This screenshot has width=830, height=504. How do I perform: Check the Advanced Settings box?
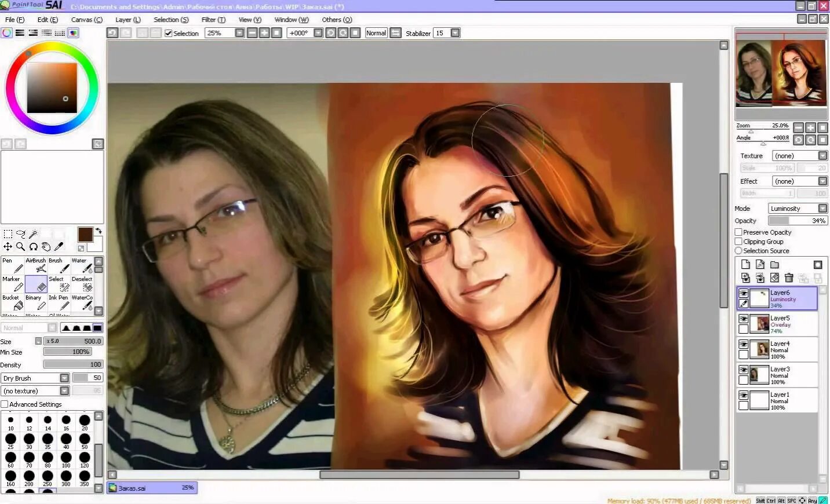[x=5, y=404]
